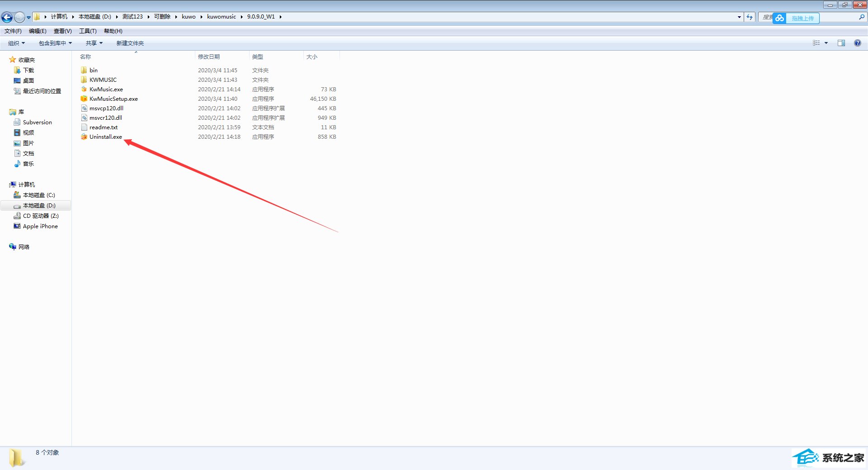868x470 pixels.
Task: Click the Back navigation arrow
Action: pos(7,17)
